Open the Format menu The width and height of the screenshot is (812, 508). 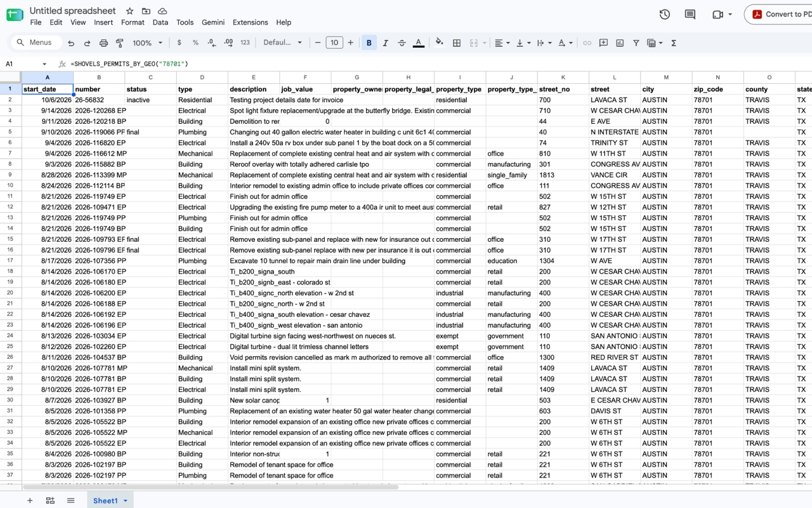pyautogui.click(x=133, y=22)
